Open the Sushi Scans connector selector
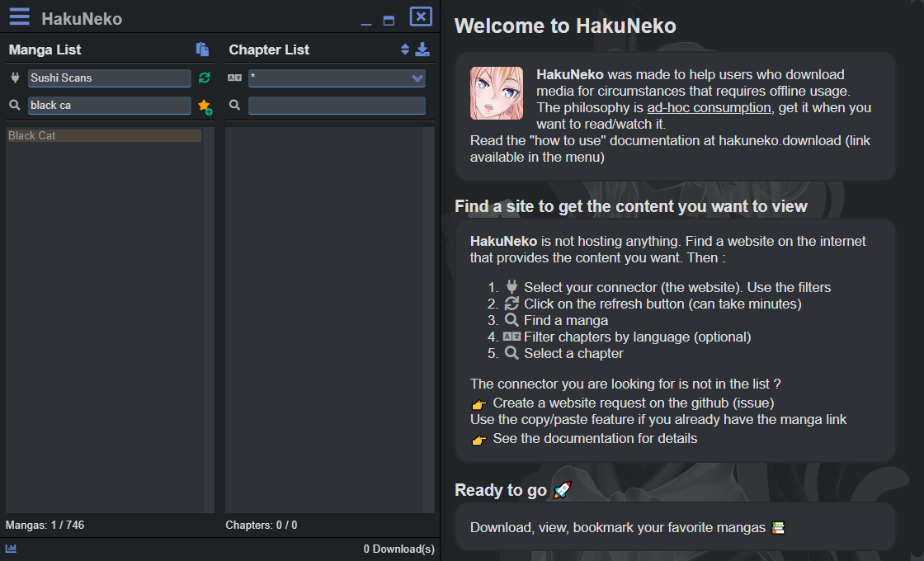Image resolution: width=924 pixels, height=561 pixels. point(107,77)
